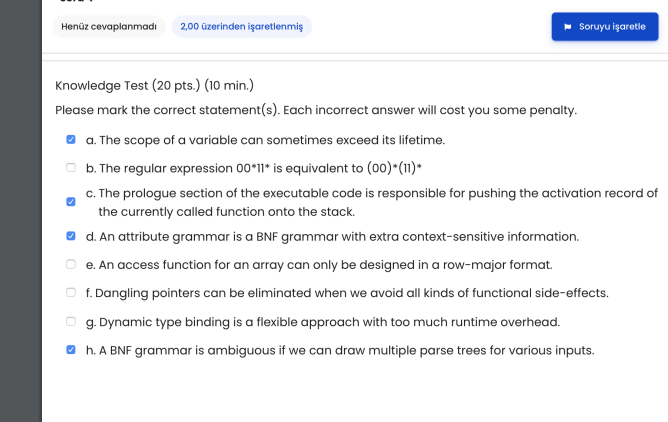
Task: Click the 2,00 üzerinden işaretlenmiş badge
Action: 241,27
